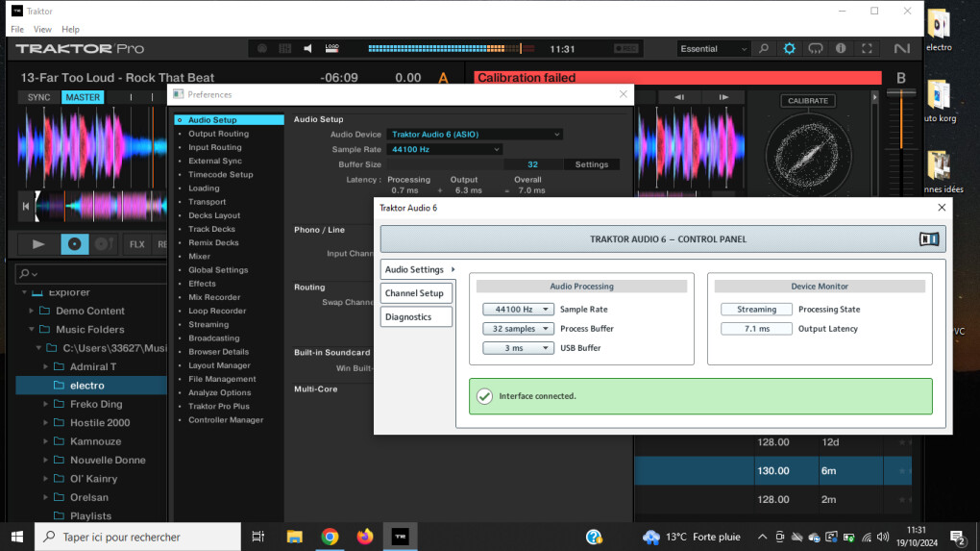Image resolution: width=980 pixels, height=551 pixels.
Task: Close the Preferences window
Action: point(624,94)
